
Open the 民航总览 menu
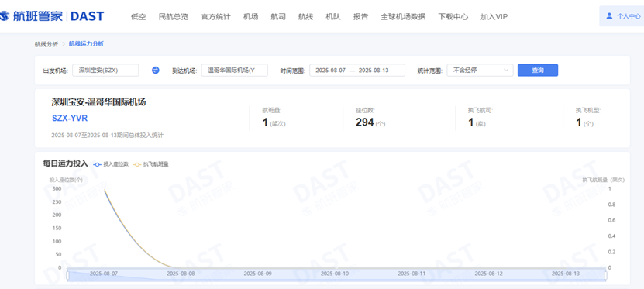[174, 17]
